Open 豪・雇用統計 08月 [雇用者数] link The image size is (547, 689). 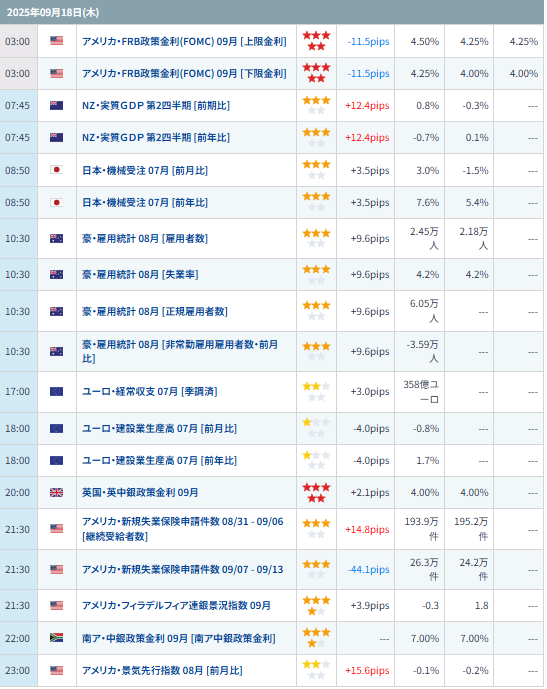145,239
